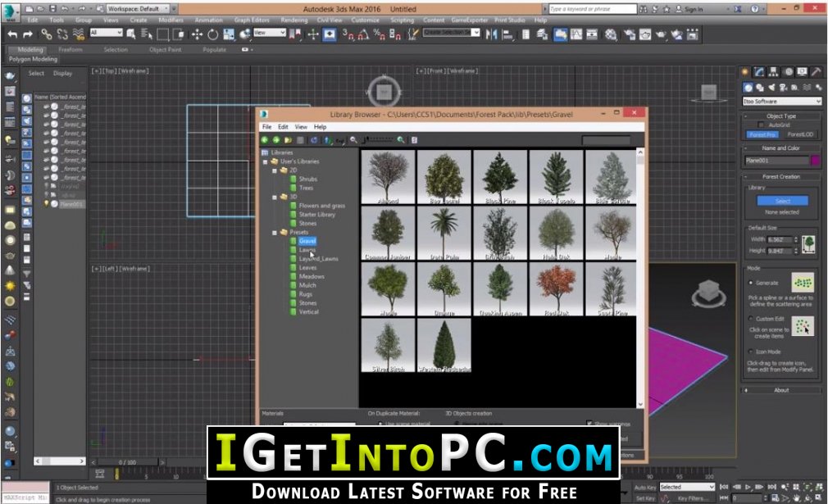Screen dimensions: 828x504
Task: Click the Undo arrow in main toolbar
Action: click(x=12, y=34)
